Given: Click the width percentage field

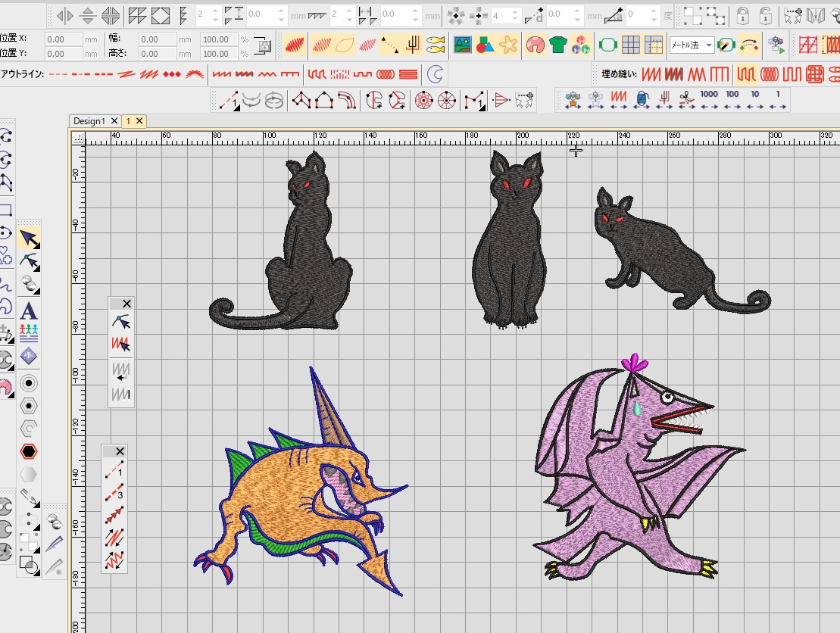Looking at the screenshot, I should [x=219, y=39].
